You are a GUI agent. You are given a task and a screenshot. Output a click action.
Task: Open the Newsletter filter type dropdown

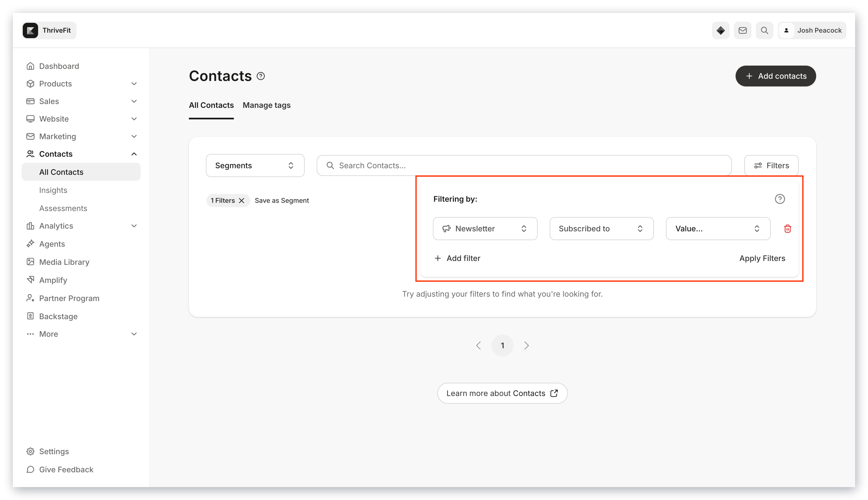click(485, 228)
